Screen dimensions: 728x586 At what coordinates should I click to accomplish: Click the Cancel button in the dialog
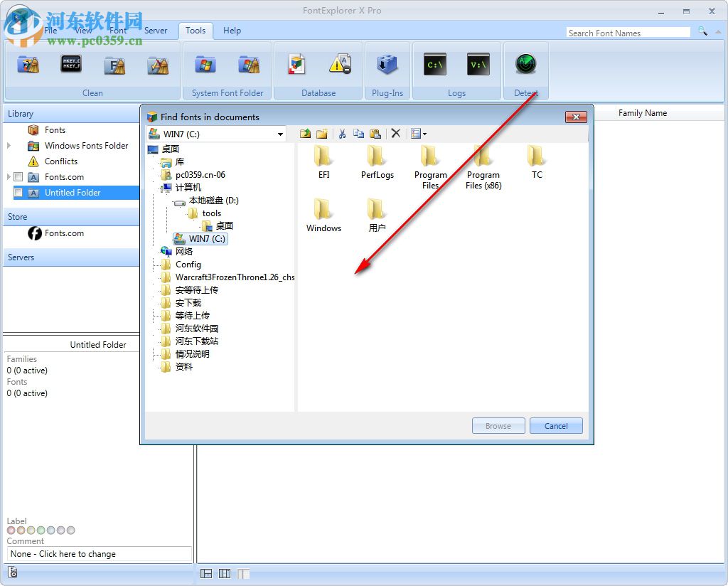[556, 425]
